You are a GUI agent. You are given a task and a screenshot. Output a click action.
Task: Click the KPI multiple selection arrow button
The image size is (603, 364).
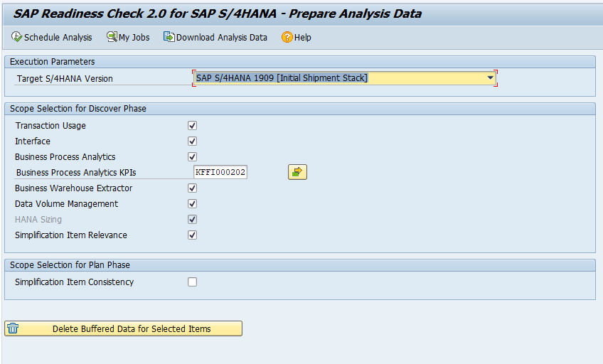pos(297,172)
